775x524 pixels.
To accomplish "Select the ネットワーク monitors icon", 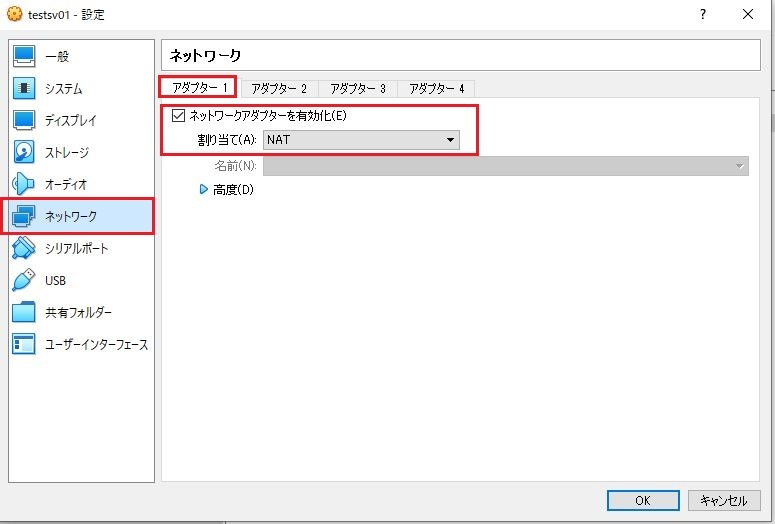I will click(24, 216).
